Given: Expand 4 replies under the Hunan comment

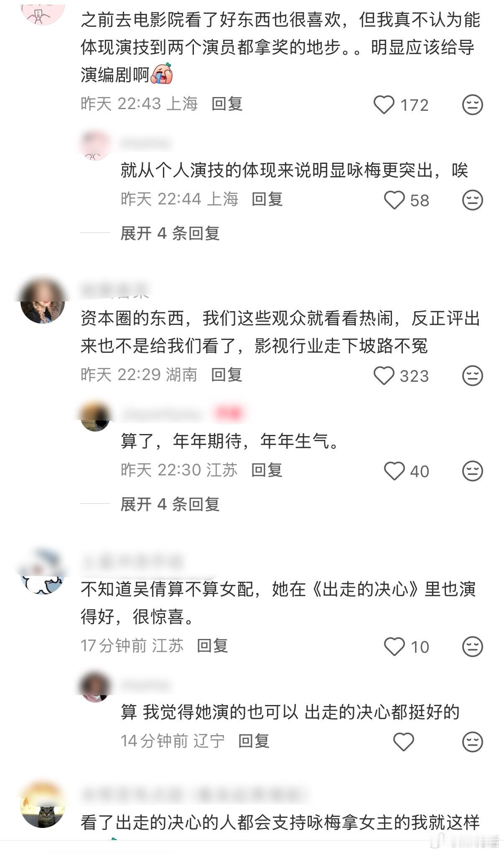Looking at the screenshot, I should 170,504.
